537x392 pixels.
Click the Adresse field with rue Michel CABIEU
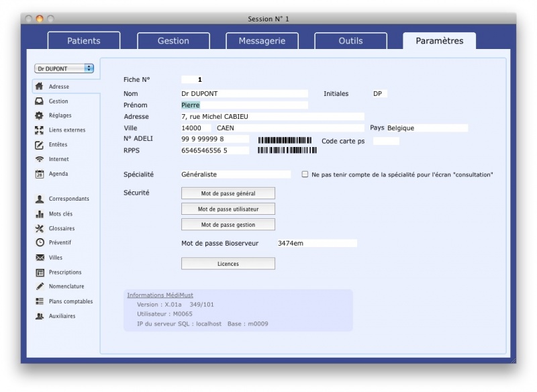point(273,116)
